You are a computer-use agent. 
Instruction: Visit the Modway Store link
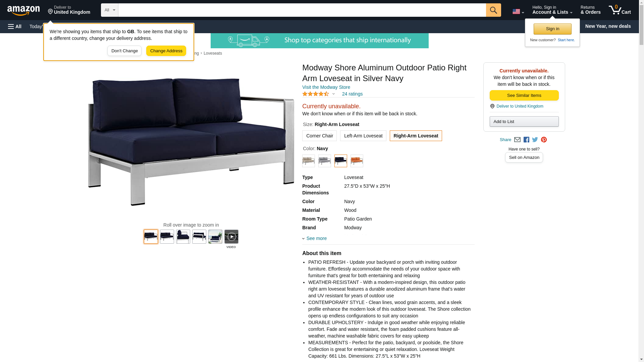pos(326,87)
